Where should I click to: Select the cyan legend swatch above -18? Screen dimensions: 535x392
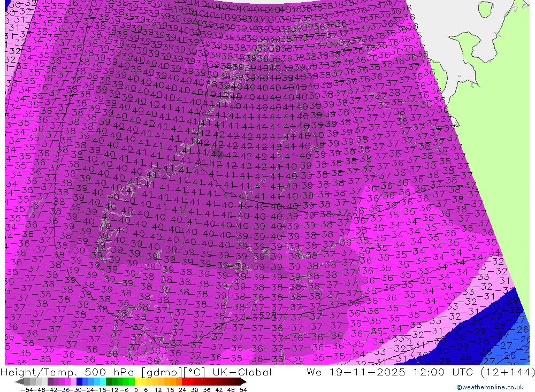[x=103, y=381]
